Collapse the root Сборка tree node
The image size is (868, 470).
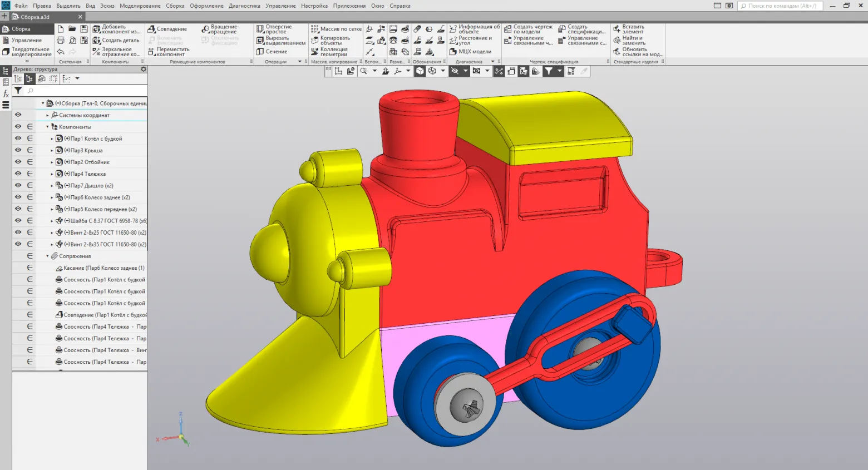(x=43, y=103)
